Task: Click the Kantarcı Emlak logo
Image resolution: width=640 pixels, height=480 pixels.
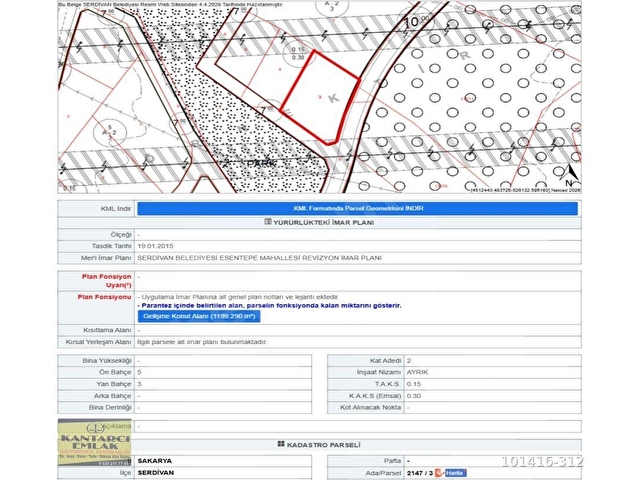Action: click(x=95, y=443)
